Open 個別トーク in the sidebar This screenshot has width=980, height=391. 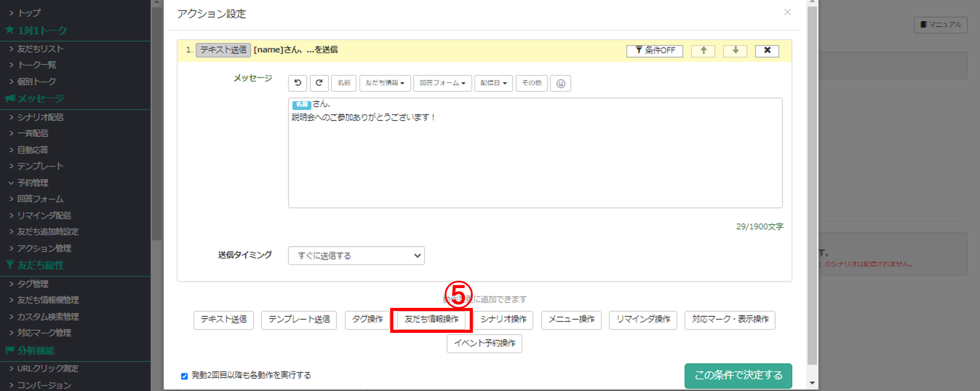pos(37,82)
